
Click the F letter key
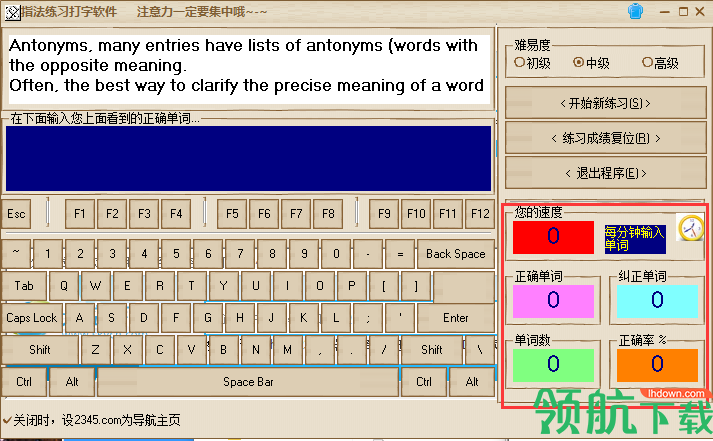pos(176,318)
